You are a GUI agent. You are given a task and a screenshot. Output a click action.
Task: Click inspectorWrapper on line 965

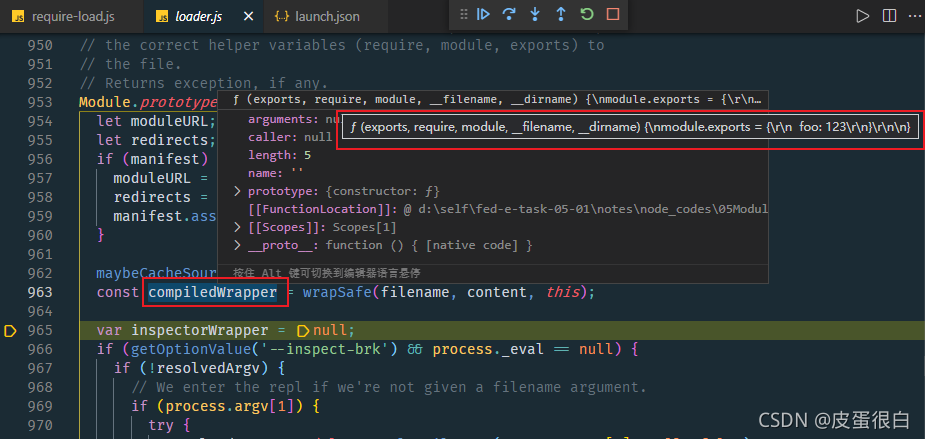pos(199,330)
